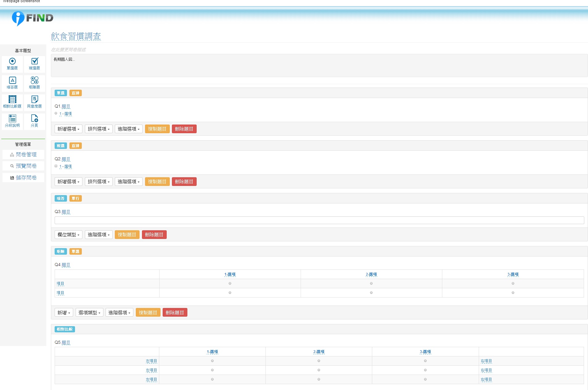Open Q2 進階選項 dropdown

click(x=129, y=182)
